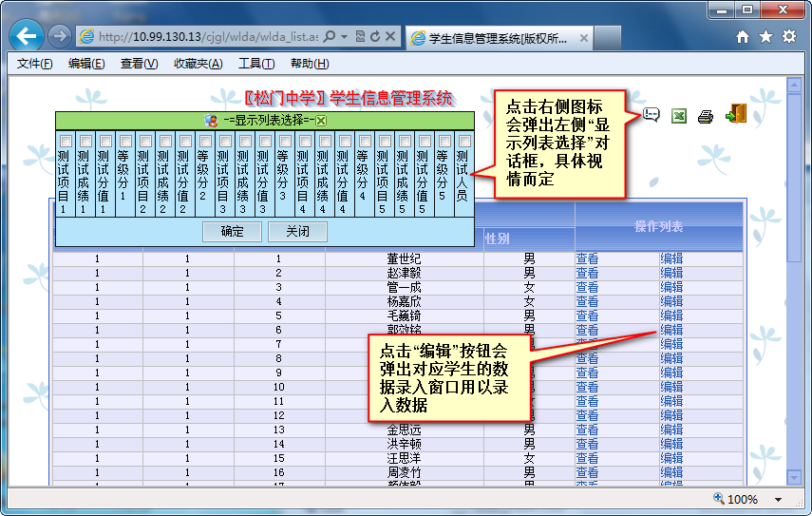The image size is (812, 516).
Task: Click 编辑 link for student 董世纪
Action: pos(671,258)
